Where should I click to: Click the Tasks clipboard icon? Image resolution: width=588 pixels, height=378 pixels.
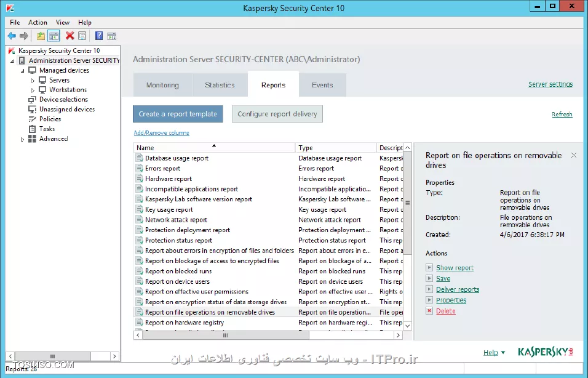click(32, 129)
